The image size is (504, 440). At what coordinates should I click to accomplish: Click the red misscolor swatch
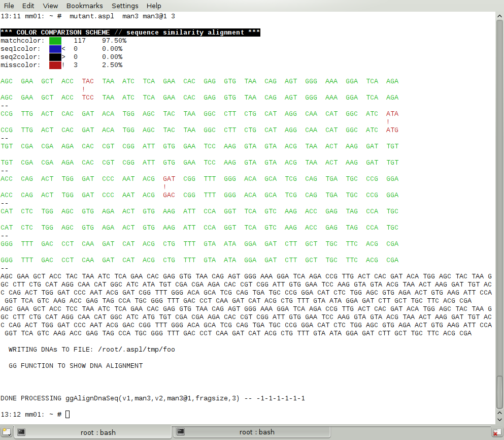click(x=55, y=65)
